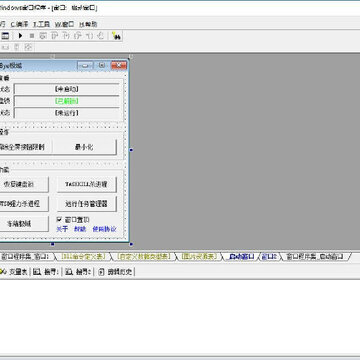Click the 运行任务管理器 button
Screen dimensions: 360x360
[87, 204]
